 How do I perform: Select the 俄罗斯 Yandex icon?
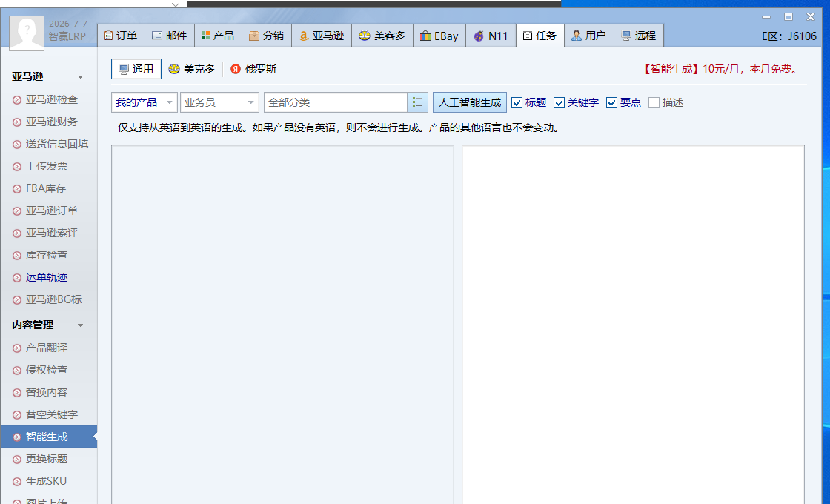pyautogui.click(x=236, y=69)
